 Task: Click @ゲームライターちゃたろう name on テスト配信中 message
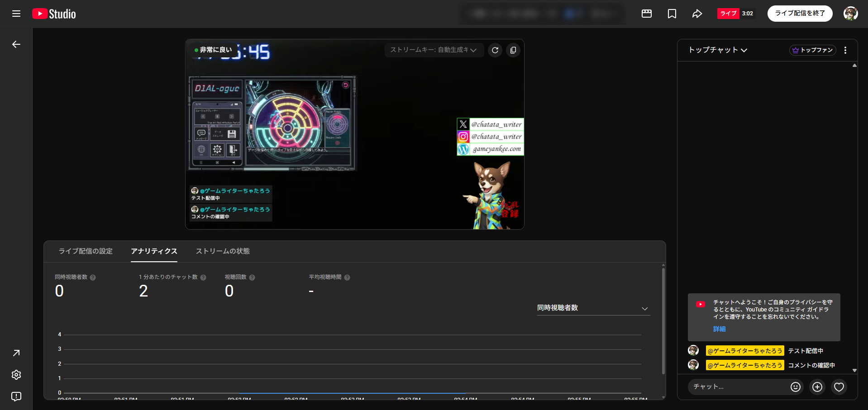pyautogui.click(x=745, y=351)
